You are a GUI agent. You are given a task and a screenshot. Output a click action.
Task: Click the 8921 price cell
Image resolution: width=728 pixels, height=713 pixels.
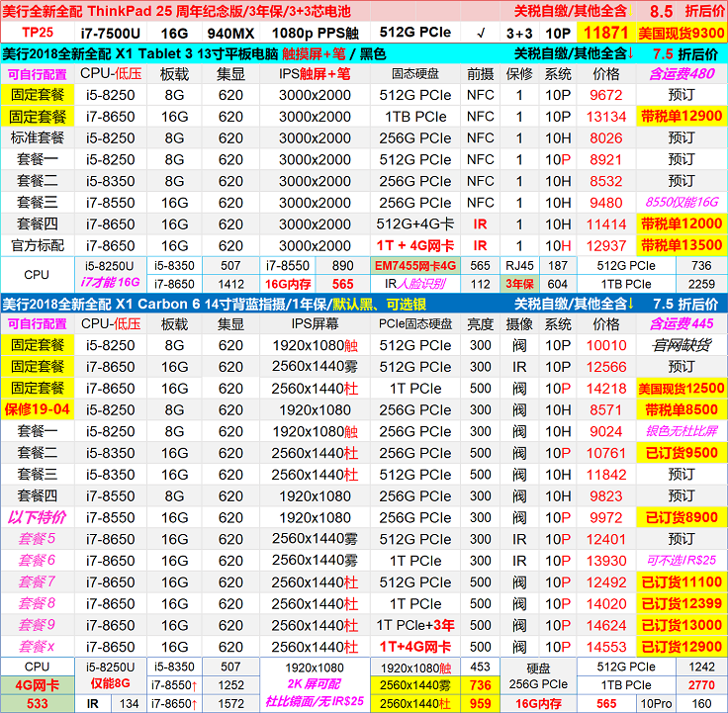[606, 159]
